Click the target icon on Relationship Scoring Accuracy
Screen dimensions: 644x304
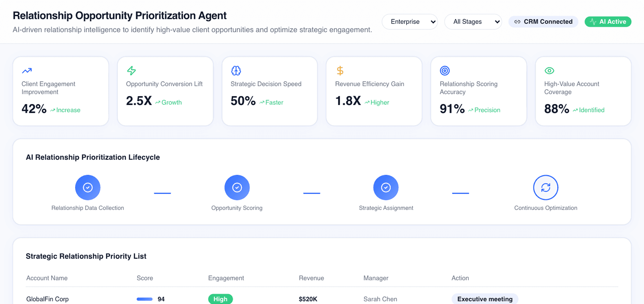point(445,71)
